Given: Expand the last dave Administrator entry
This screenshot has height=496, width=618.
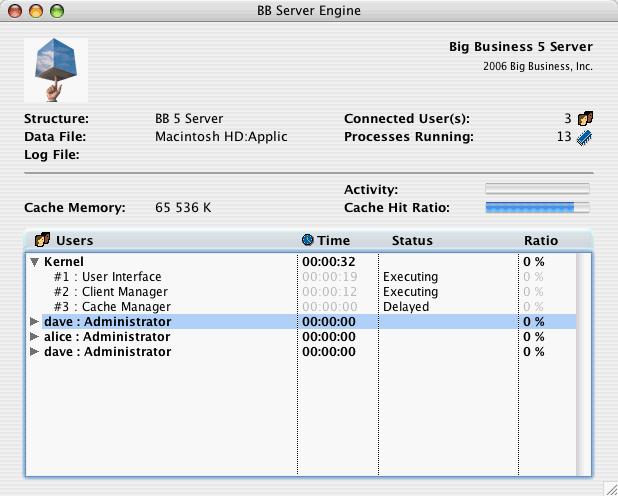Looking at the screenshot, I should 35,351.
